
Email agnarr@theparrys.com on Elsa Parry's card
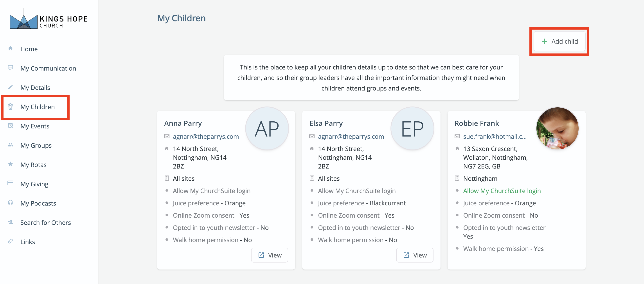351,136
